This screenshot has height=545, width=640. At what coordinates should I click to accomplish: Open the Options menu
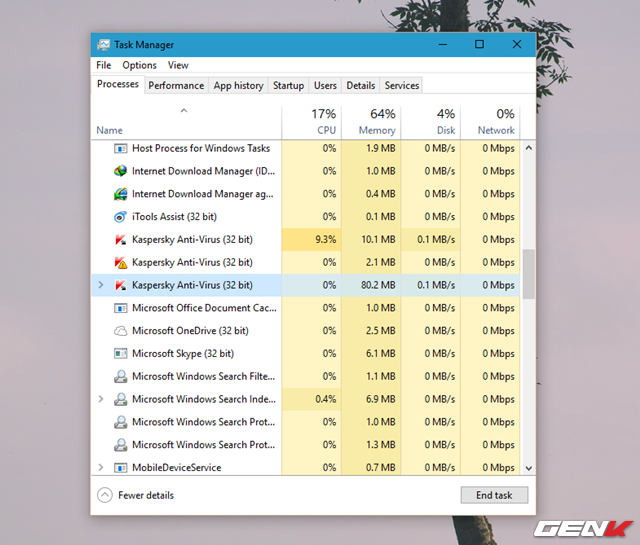coord(139,65)
